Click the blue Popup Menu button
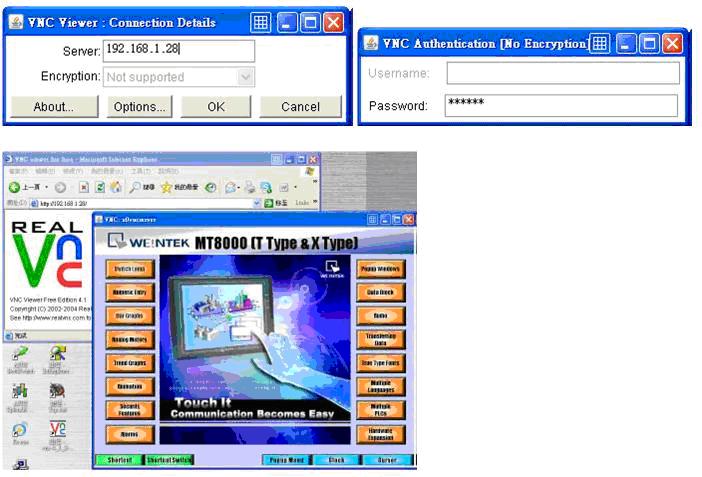702x477 pixels. click(287, 460)
